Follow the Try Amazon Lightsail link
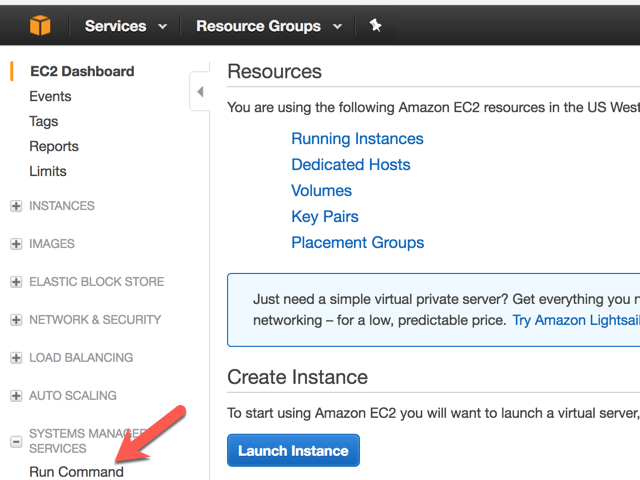This screenshot has width=640, height=480. 575,320
